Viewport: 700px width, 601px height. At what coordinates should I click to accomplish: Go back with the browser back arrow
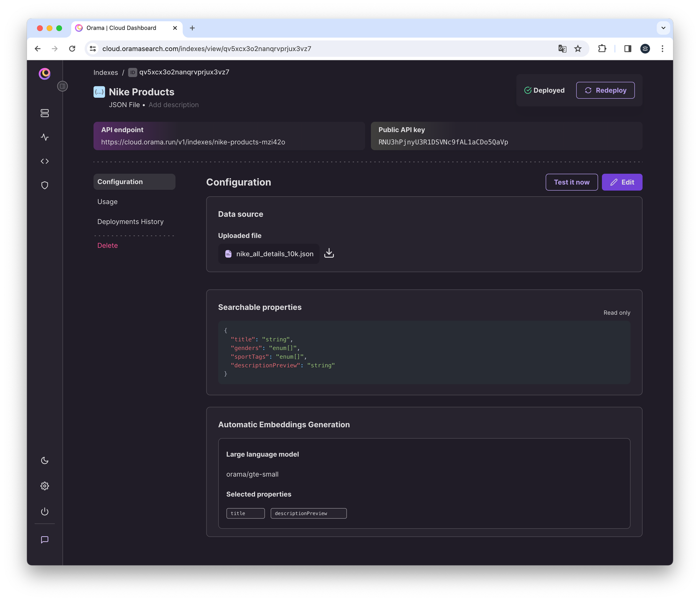point(38,49)
